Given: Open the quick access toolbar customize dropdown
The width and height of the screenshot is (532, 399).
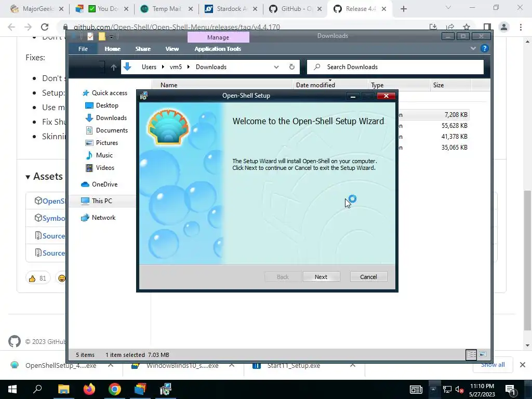Looking at the screenshot, I should [111, 37].
